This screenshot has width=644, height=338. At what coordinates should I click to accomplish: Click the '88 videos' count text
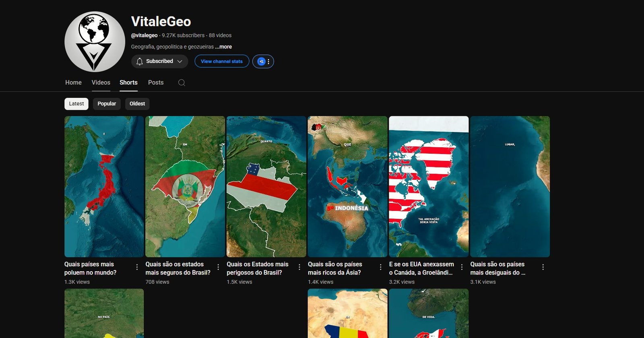click(220, 35)
